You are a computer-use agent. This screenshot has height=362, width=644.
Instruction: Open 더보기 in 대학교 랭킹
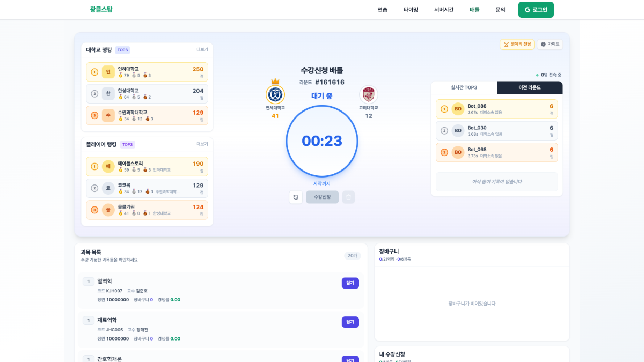click(x=202, y=49)
